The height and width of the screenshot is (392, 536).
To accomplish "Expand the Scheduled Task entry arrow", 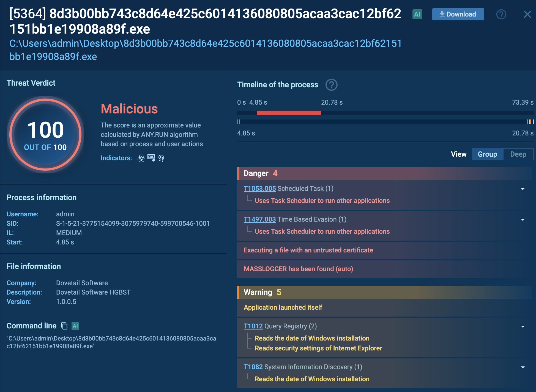I will (x=523, y=189).
